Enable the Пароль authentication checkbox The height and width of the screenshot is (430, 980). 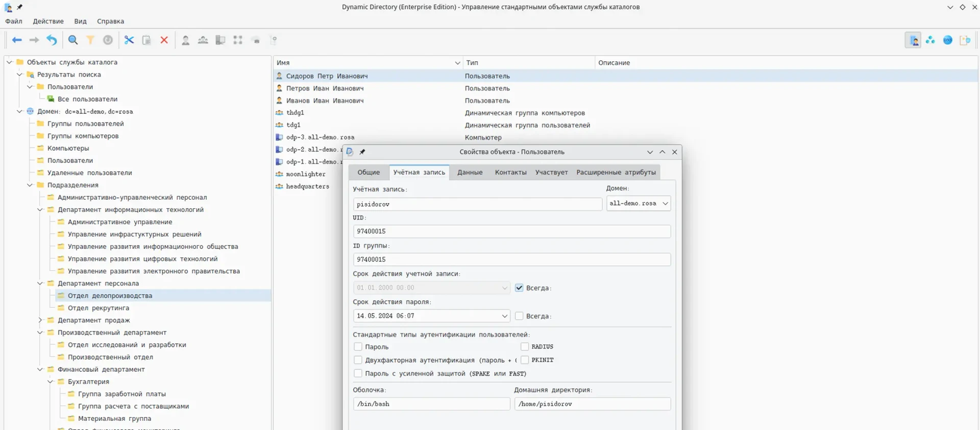tap(358, 347)
